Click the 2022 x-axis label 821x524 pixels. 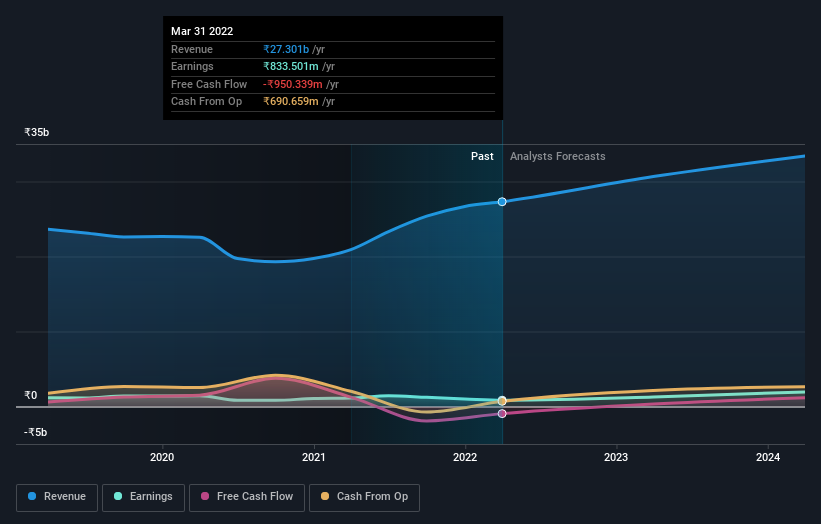click(x=465, y=457)
